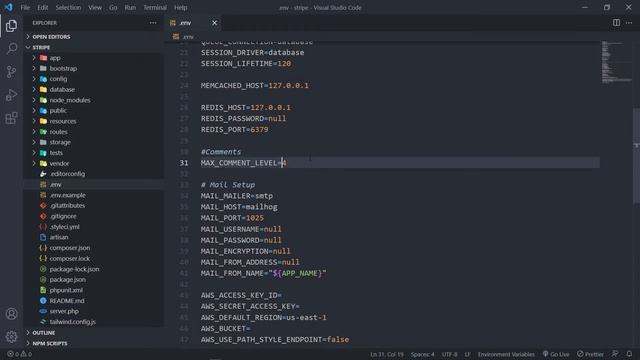Click the editor minimap
The height and width of the screenshot is (360, 640).
tap(616, 61)
